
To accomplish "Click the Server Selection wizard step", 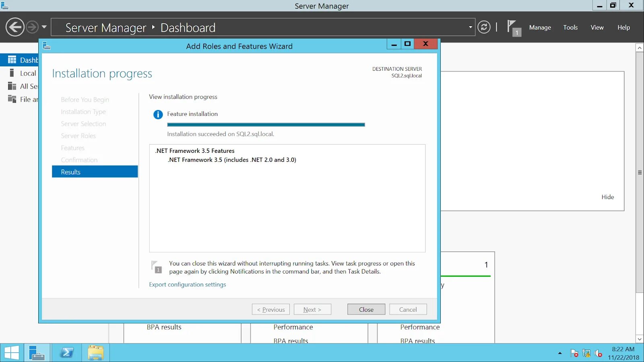I will coord(83,124).
